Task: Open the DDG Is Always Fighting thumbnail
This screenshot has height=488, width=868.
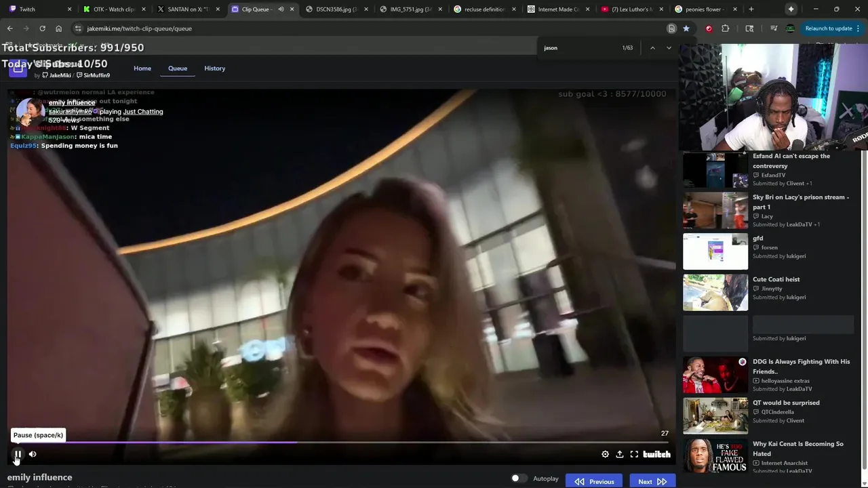Action: point(715,375)
